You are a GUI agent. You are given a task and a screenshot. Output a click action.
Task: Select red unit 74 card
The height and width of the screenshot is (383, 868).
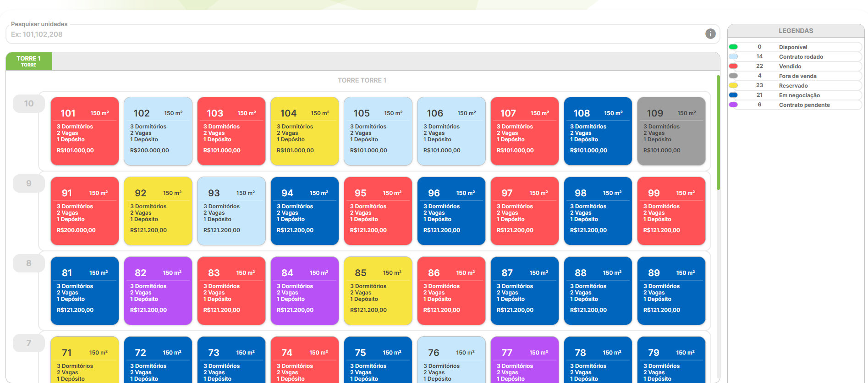tap(305, 360)
